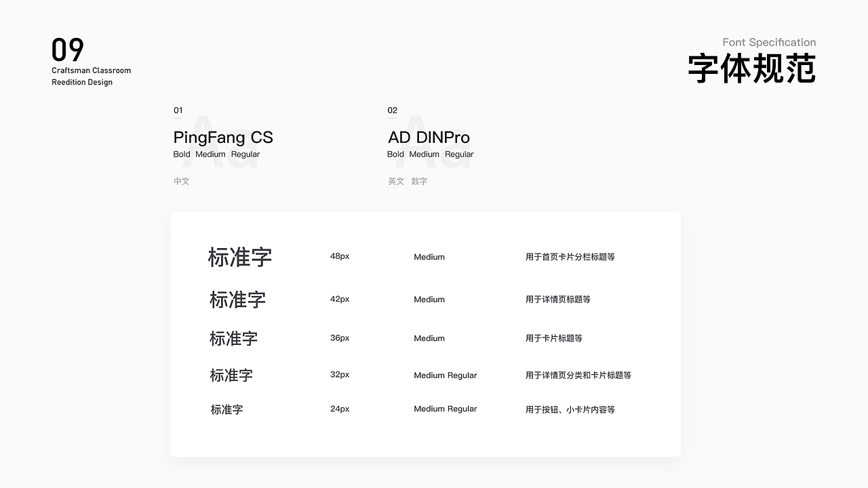Select the 英文 language tag

(395, 181)
